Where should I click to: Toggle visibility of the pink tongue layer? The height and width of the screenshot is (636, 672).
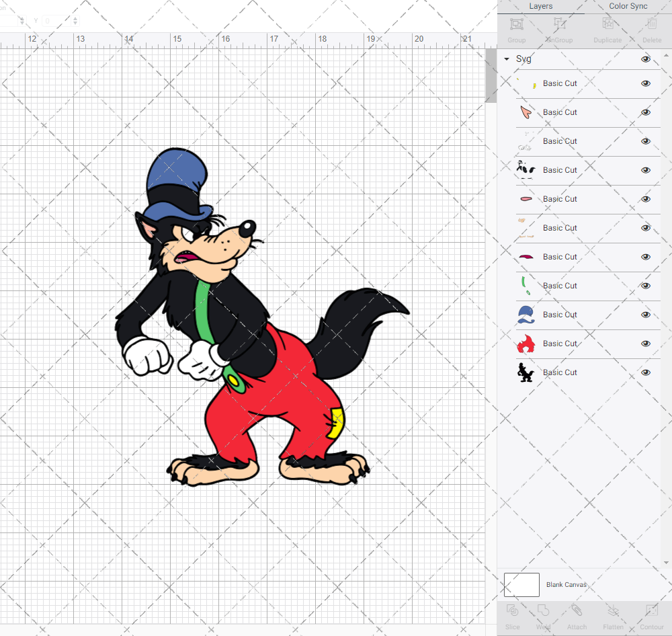pyautogui.click(x=645, y=199)
